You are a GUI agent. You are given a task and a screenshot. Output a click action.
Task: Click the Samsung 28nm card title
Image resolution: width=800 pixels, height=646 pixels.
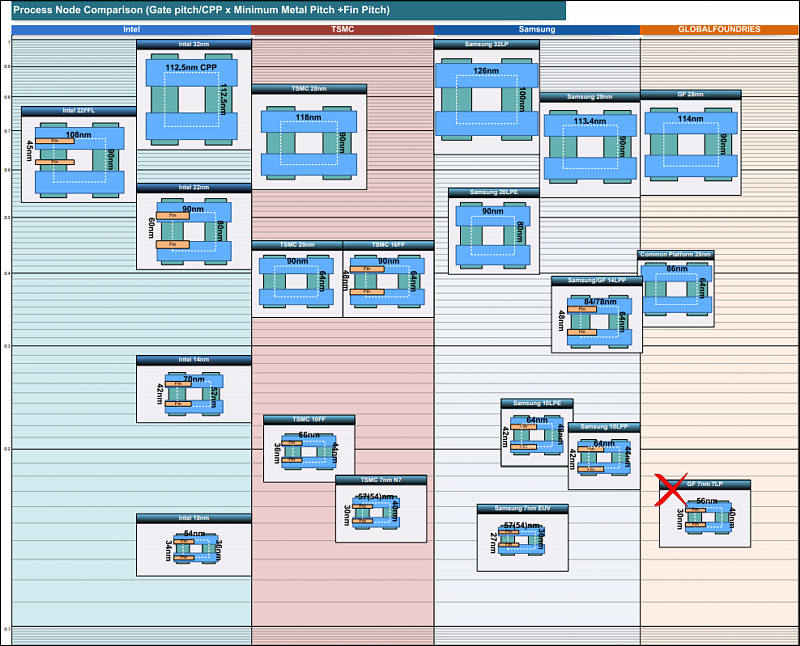[590, 97]
